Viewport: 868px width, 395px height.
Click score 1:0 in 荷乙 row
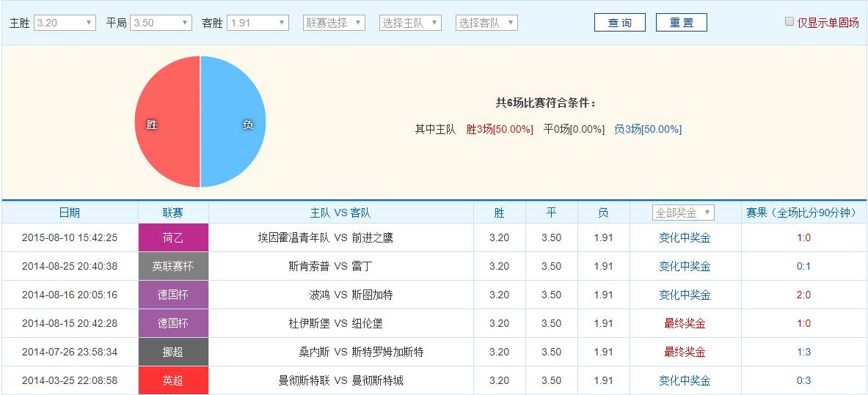803,238
